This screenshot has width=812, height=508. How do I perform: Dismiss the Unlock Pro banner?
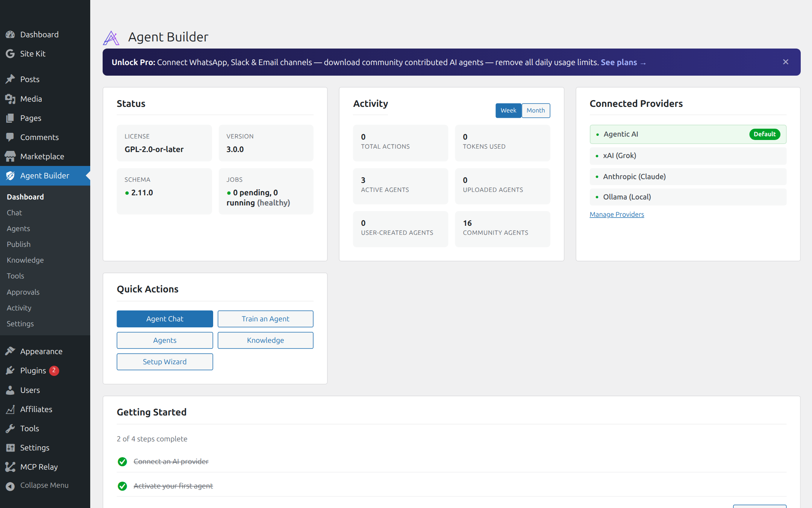[786, 62]
